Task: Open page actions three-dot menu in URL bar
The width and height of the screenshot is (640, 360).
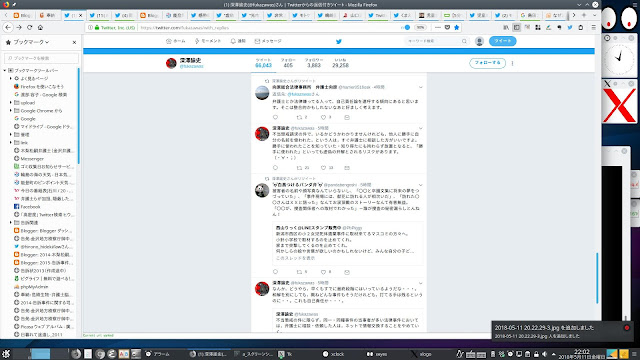Action: click(x=438, y=27)
